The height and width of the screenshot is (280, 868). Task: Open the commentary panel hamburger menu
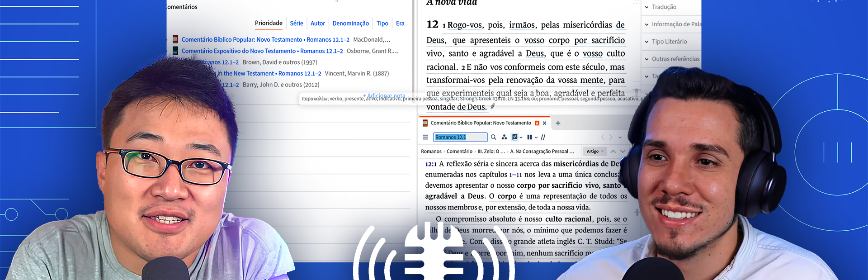(425, 137)
